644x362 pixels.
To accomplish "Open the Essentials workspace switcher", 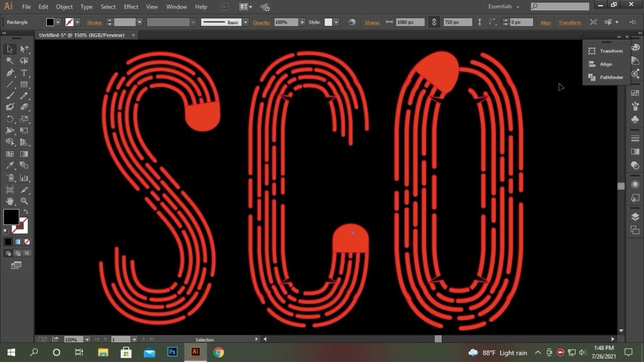I will [504, 7].
